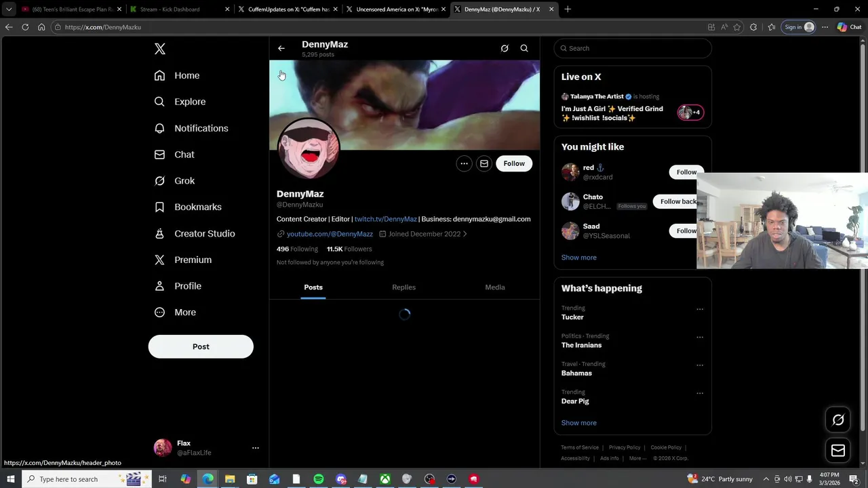Open the Windows Start menu

10,479
